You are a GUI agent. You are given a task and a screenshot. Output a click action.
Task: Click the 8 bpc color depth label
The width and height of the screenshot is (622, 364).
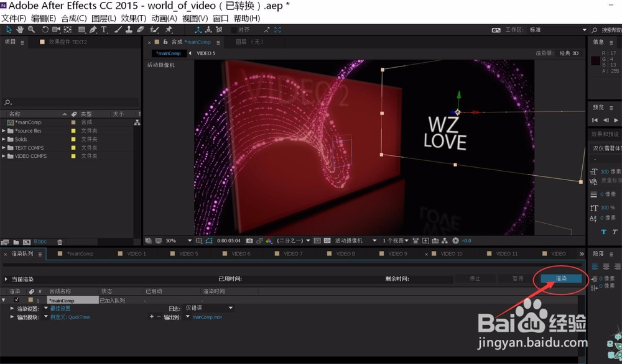tap(40, 242)
